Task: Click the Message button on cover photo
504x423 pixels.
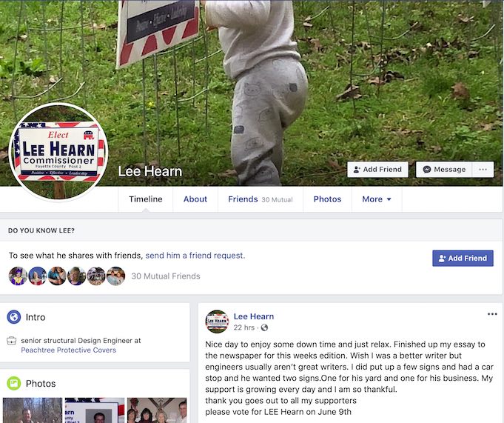Action: (x=444, y=170)
